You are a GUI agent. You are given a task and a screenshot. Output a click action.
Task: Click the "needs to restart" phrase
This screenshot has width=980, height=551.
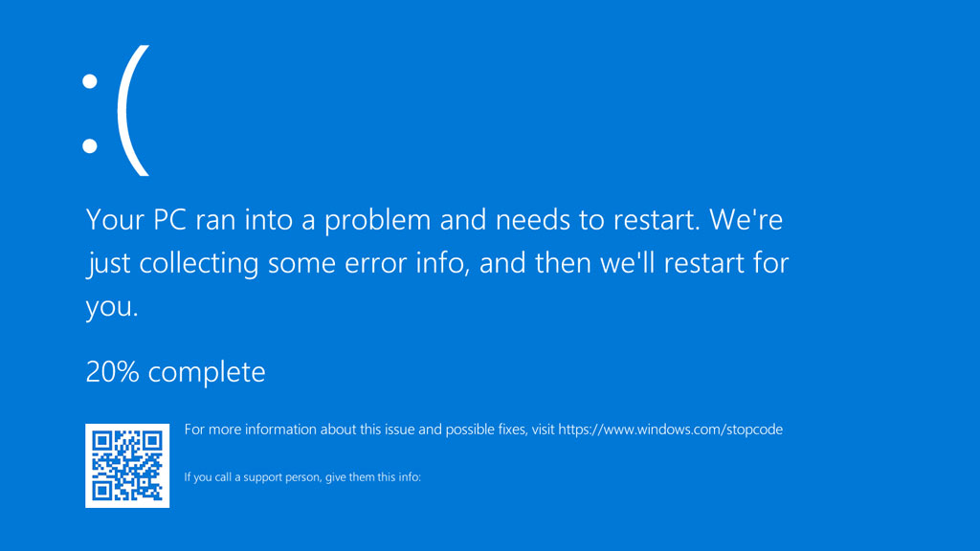pos(574,220)
